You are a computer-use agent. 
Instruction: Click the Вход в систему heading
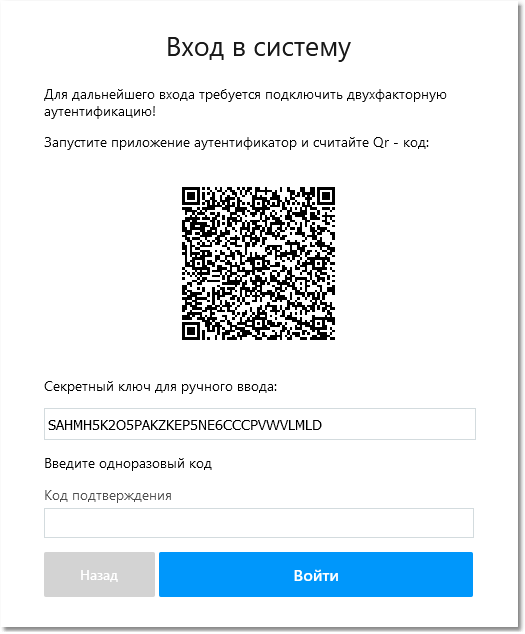(x=258, y=48)
